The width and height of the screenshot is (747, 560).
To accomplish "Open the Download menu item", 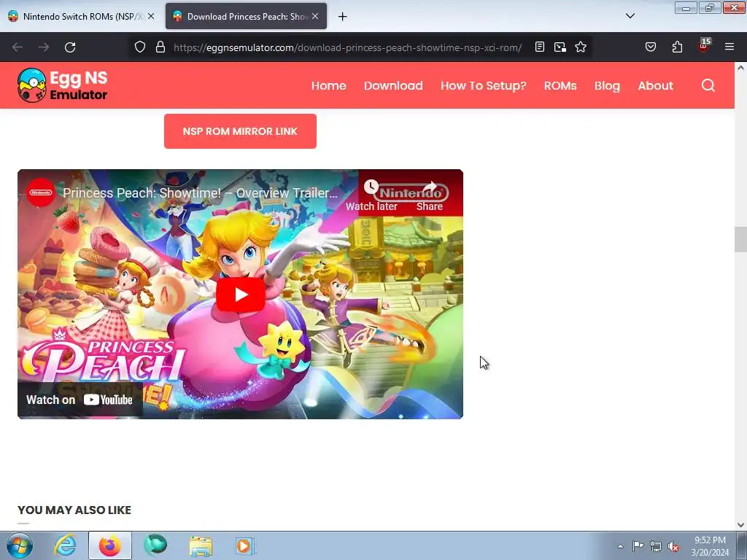I will (393, 86).
